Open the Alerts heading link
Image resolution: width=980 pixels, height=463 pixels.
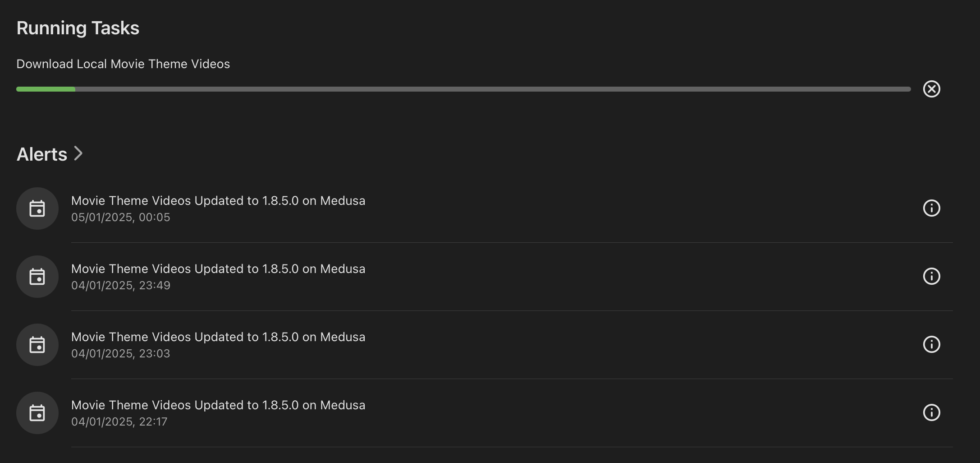coord(42,154)
